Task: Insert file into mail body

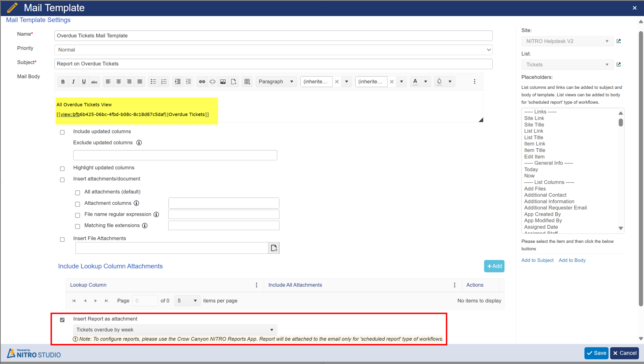Action: (x=233, y=82)
